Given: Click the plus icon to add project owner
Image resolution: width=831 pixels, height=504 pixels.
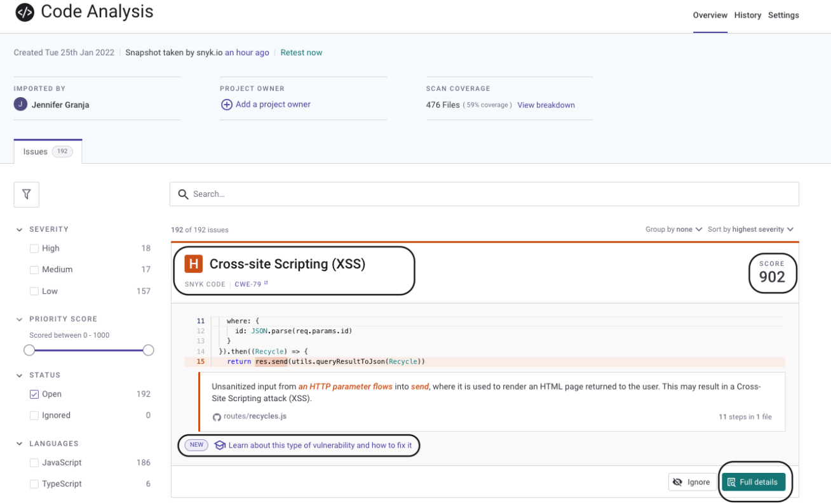Looking at the screenshot, I should click(227, 104).
